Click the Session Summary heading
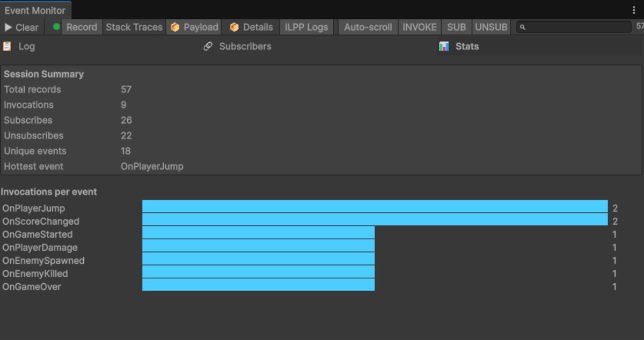The width and height of the screenshot is (644, 340). (x=44, y=74)
